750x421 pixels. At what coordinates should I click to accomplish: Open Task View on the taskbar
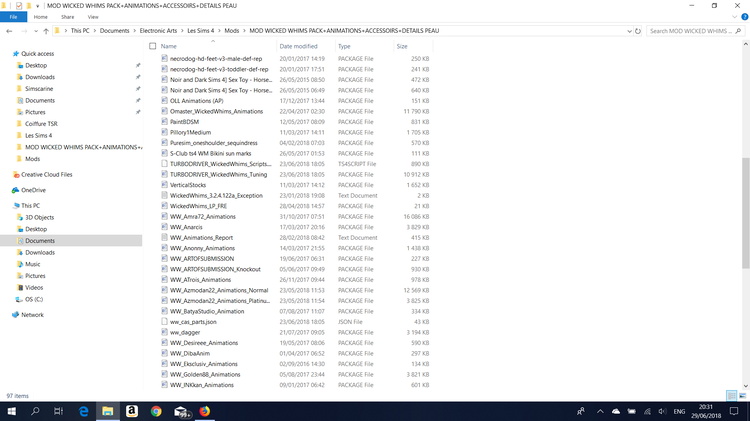pyautogui.click(x=58, y=411)
